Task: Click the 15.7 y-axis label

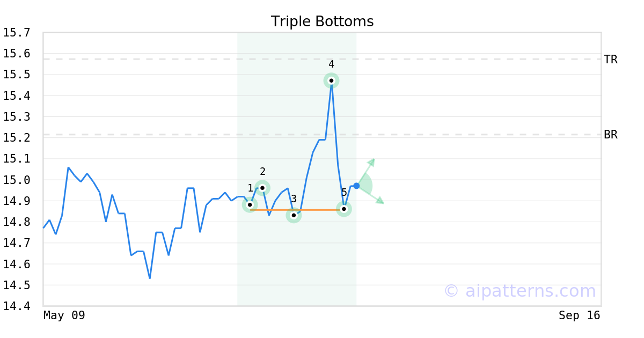Action: click(17, 33)
